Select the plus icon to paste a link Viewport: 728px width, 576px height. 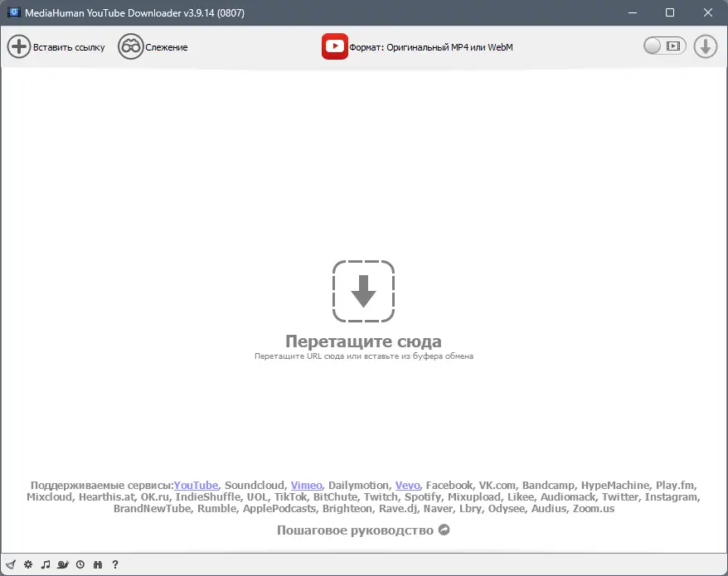[x=18, y=46]
